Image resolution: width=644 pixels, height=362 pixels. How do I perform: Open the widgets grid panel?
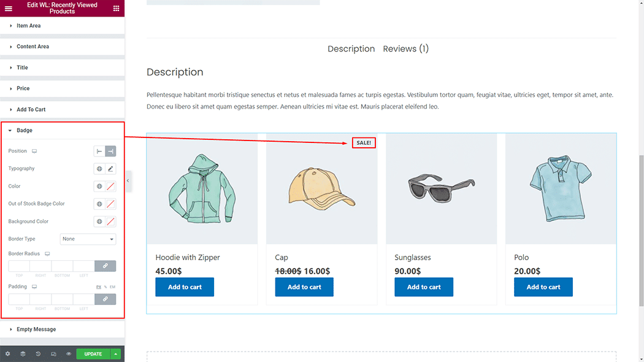click(117, 8)
